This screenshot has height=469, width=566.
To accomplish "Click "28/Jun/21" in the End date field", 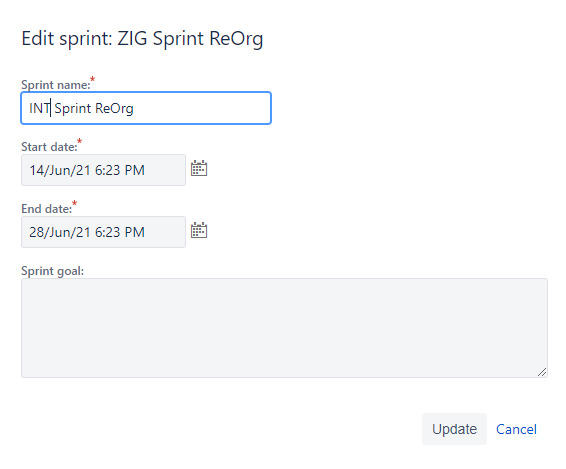I will coord(60,232).
